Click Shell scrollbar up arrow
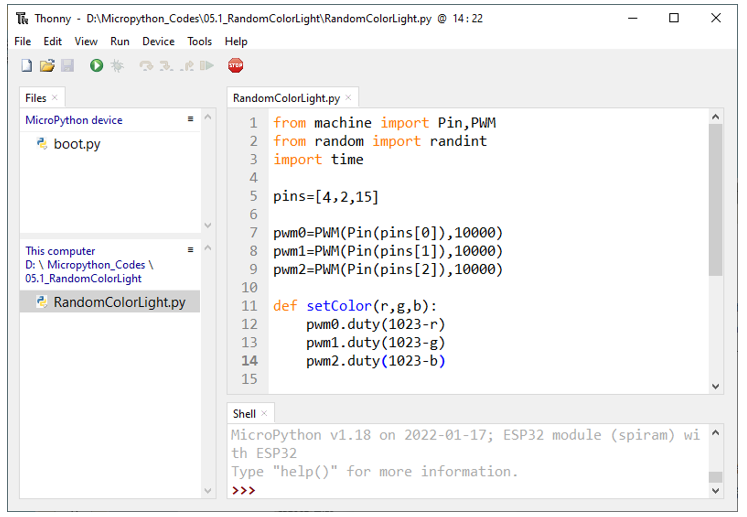The height and width of the screenshot is (517, 747). 716,433
